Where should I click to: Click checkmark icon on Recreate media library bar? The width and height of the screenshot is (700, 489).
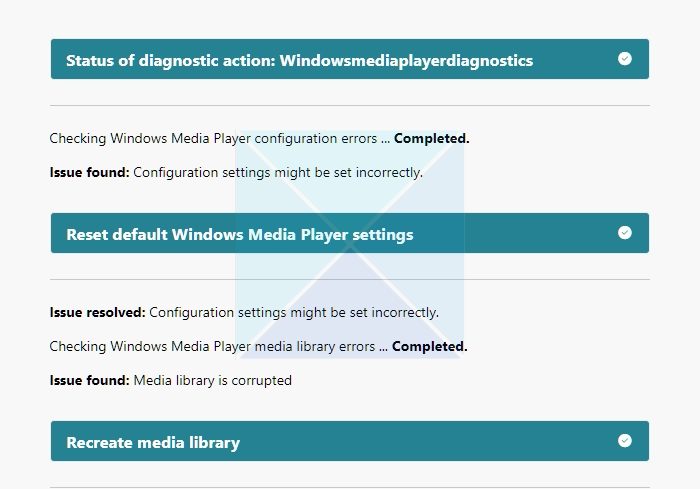625,441
